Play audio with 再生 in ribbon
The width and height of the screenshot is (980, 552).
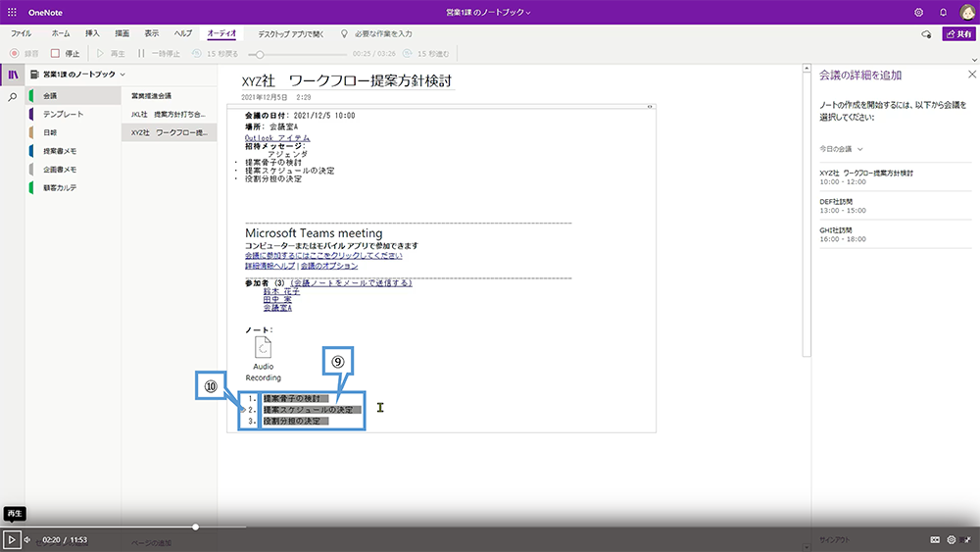click(111, 54)
